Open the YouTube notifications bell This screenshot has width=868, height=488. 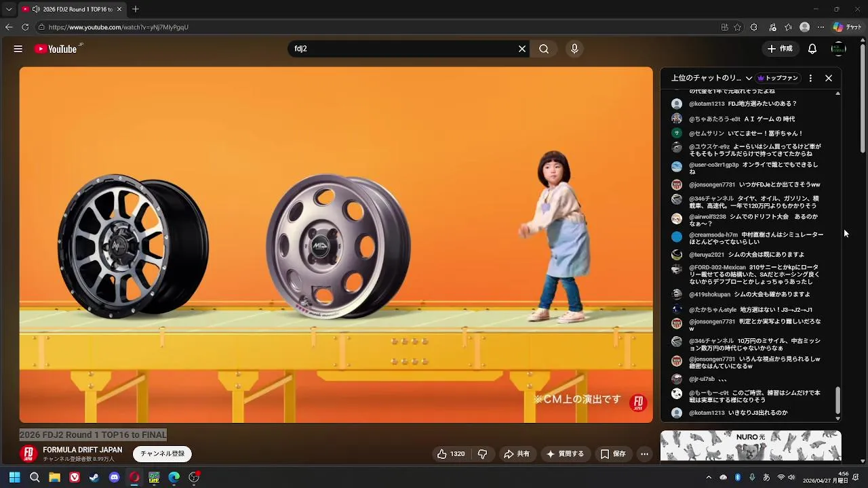pos(812,49)
